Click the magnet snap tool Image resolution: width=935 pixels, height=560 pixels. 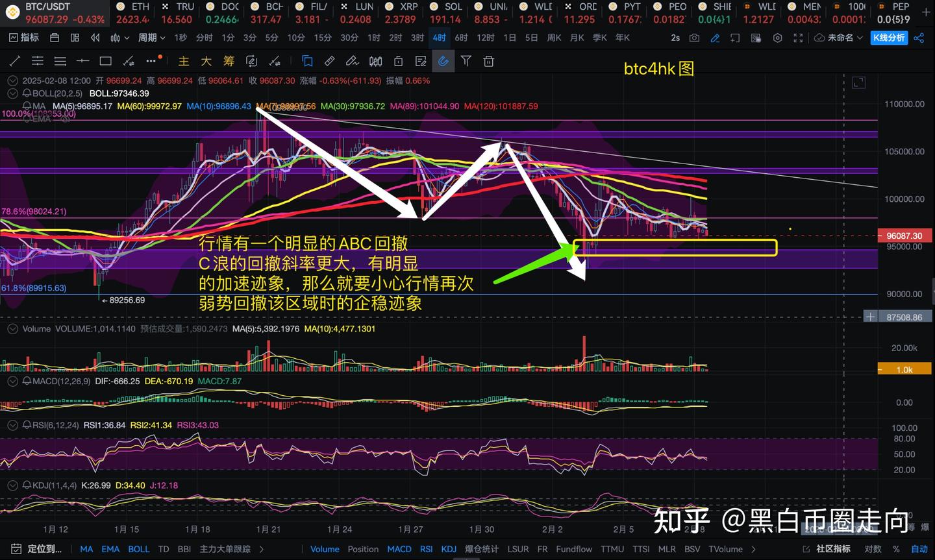[443, 61]
